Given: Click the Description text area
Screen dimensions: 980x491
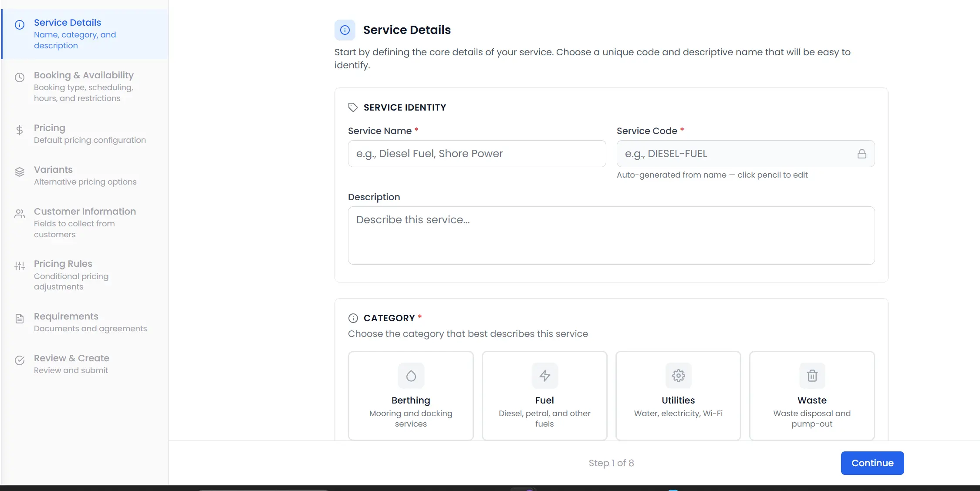Looking at the screenshot, I should 610,235.
